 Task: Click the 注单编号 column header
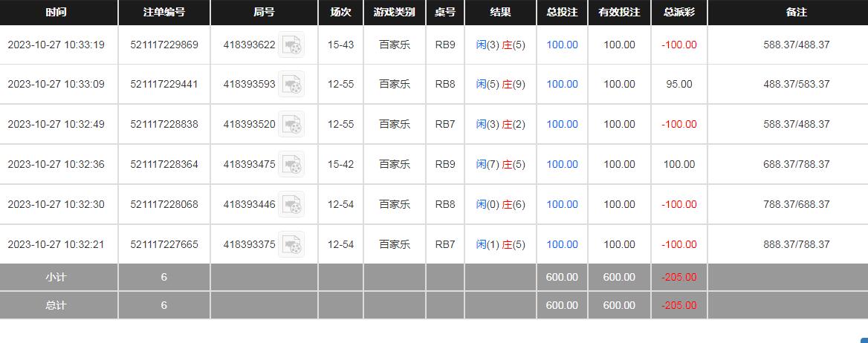pyautogui.click(x=164, y=13)
